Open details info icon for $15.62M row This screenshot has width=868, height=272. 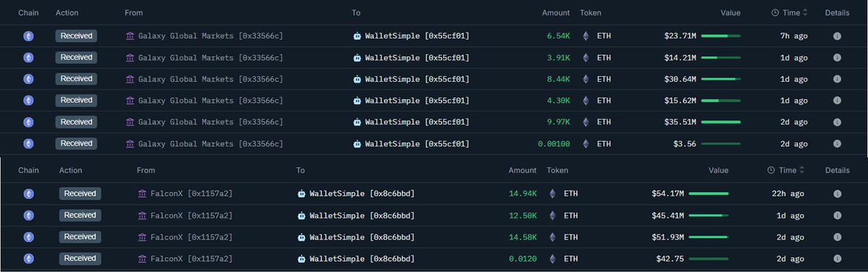click(x=837, y=100)
